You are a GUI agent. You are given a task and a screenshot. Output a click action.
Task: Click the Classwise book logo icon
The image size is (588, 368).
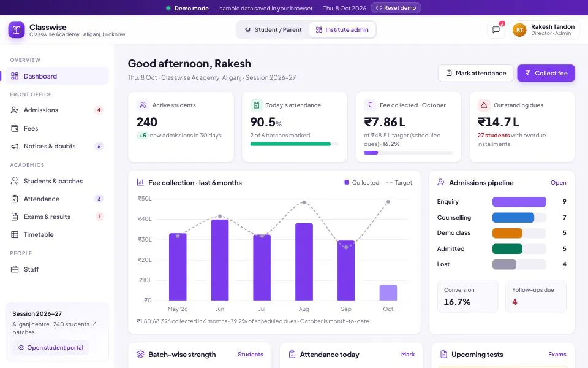(17, 30)
